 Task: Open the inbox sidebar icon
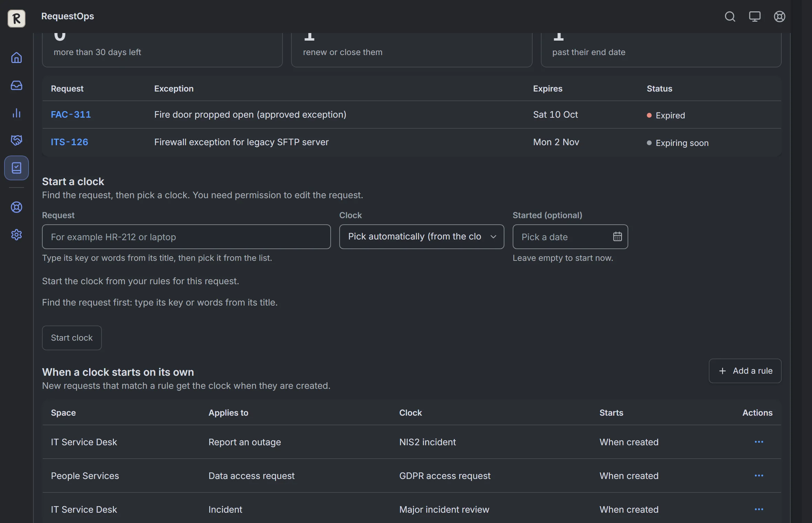click(x=17, y=85)
